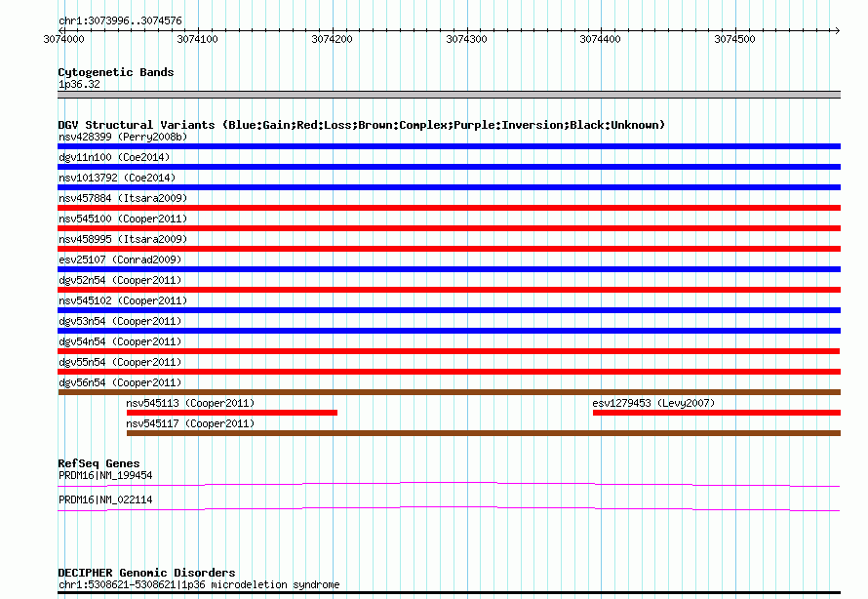Open variant label nsv458995 (Itsara2009)
The width and height of the screenshot is (868, 599).
point(123,239)
